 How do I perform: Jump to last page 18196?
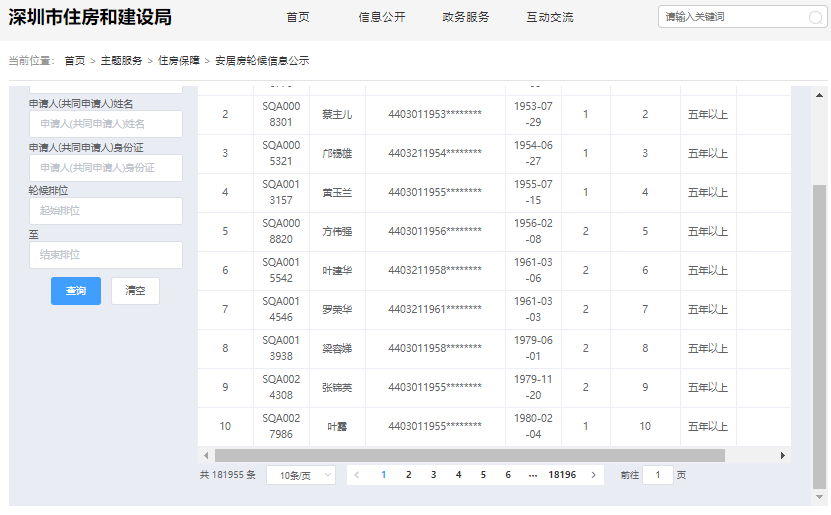coord(562,475)
